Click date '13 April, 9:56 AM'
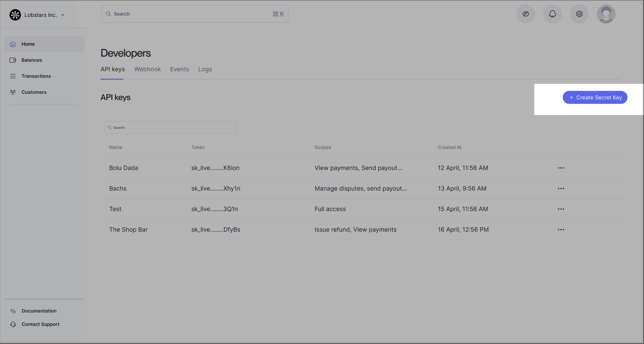This screenshot has width=644, height=344. pyautogui.click(x=462, y=188)
